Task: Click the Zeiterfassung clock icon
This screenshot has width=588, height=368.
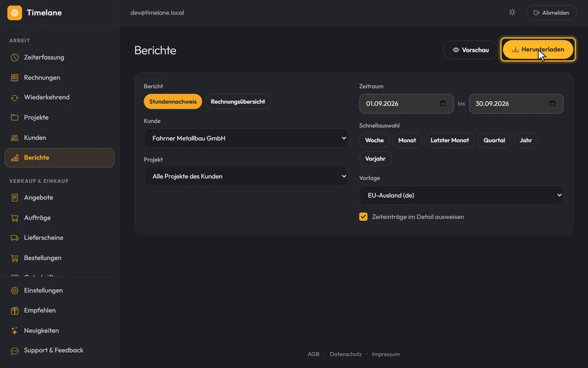Action: pyautogui.click(x=15, y=58)
